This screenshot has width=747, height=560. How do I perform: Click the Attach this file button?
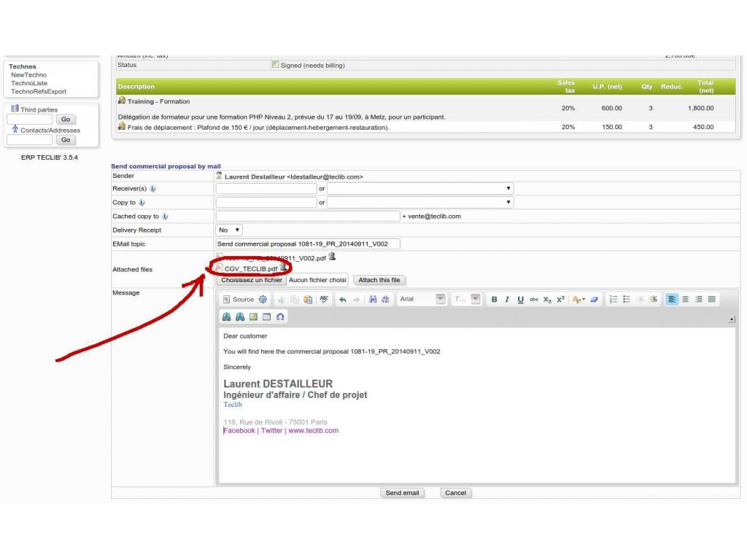[x=379, y=280]
